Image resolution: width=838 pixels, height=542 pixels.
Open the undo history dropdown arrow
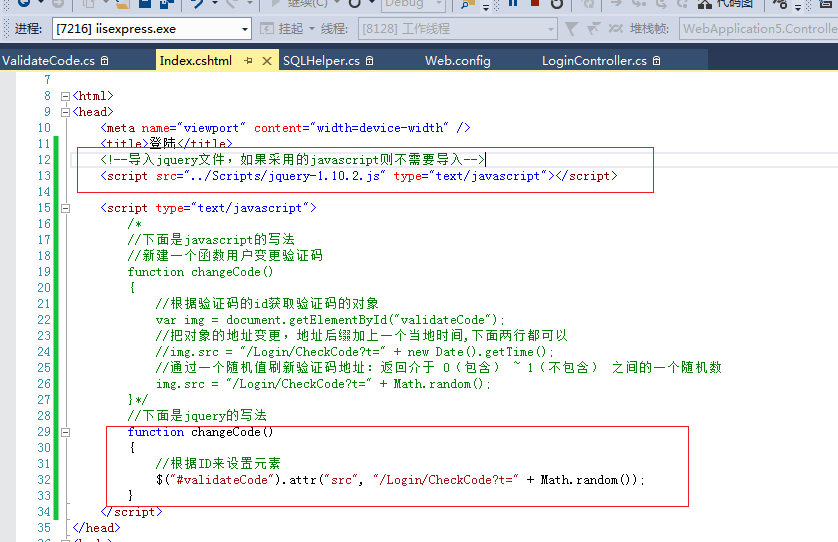pyautogui.click(x=215, y=3)
